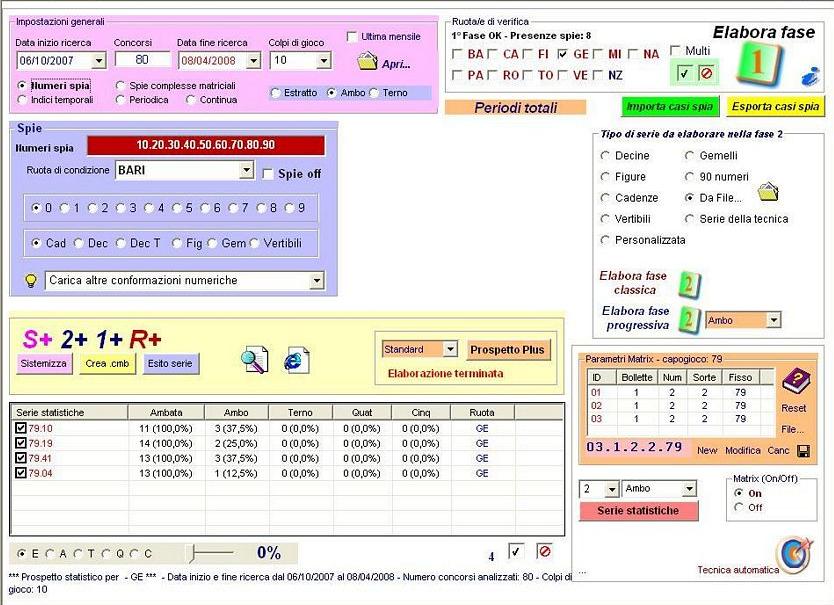Expand Carica altre conformazioni numeriche dropdown
Viewport: 834px width, 605px height.
pyautogui.click(x=317, y=281)
